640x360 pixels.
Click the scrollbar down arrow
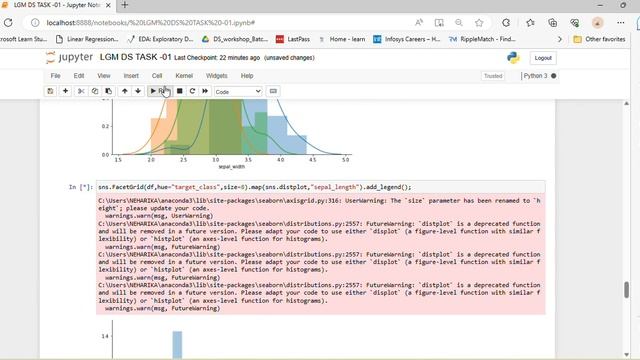point(627,355)
